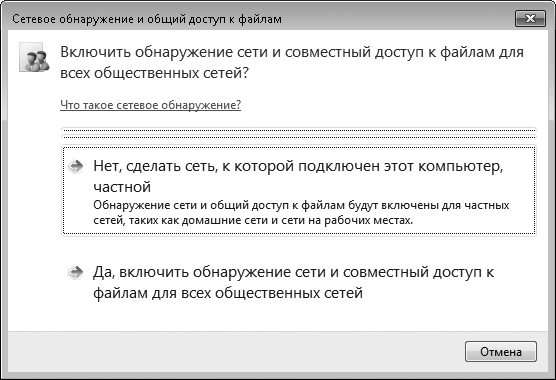Click "файлам для всех общественных сетей" line
556x380 pixels.
coord(228,293)
